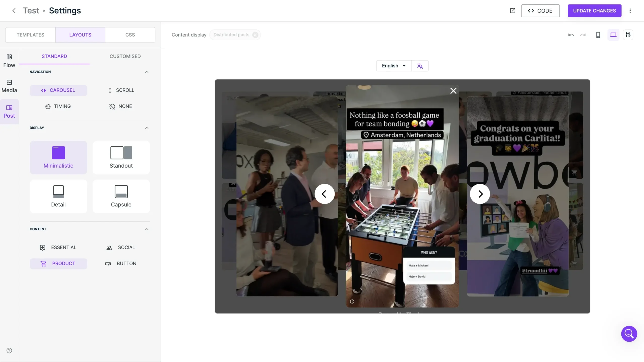Toggle the Social content option

pyautogui.click(x=121, y=247)
